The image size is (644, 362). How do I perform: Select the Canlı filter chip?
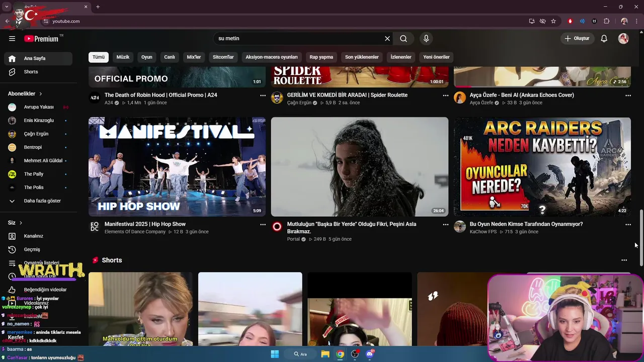(x=170, y=57)
